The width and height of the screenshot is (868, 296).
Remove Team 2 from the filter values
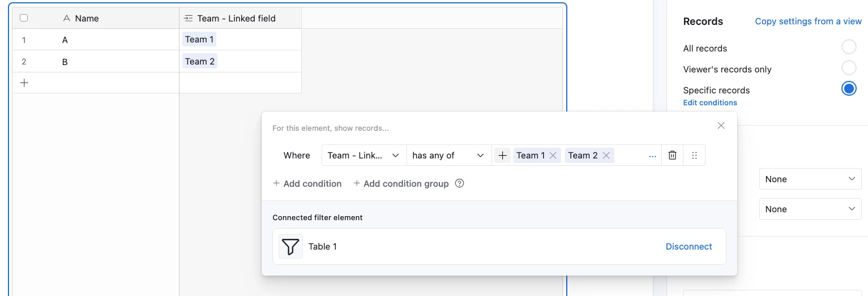pyautogui.click(x=606, y=155)
